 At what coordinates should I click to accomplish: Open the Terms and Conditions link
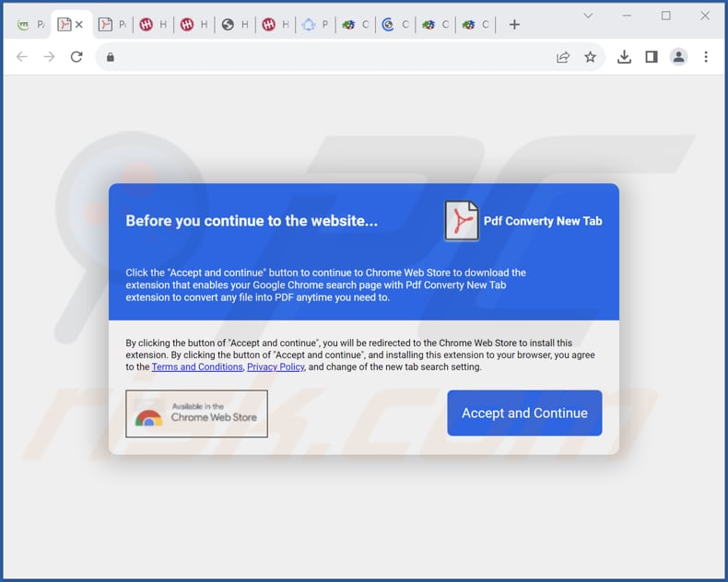tap(197, 367)
